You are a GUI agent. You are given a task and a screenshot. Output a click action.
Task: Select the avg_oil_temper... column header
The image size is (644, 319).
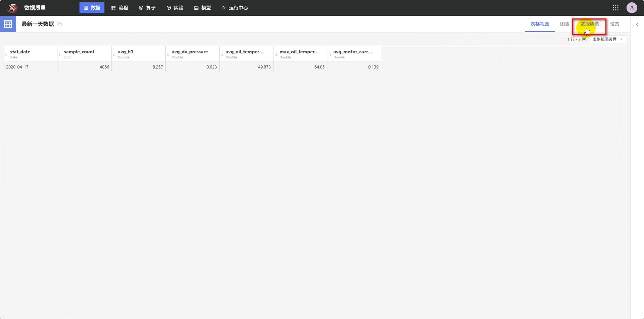point(247,54)
